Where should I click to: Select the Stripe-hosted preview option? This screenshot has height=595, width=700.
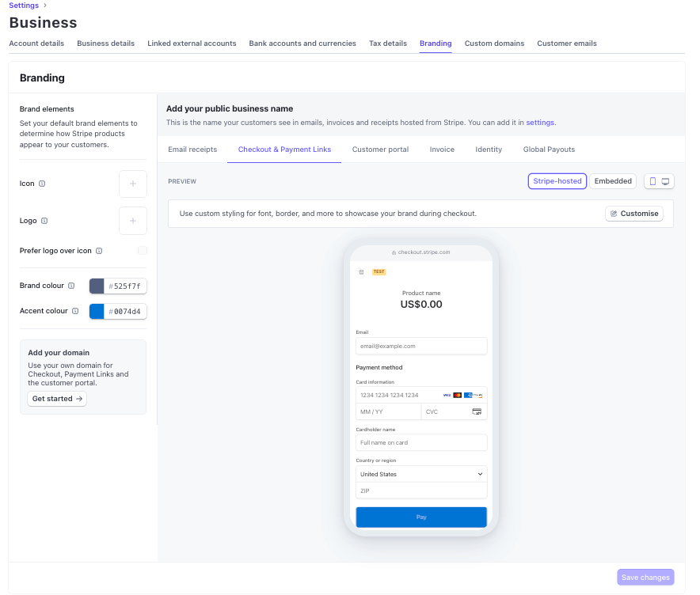coord(557,181)
